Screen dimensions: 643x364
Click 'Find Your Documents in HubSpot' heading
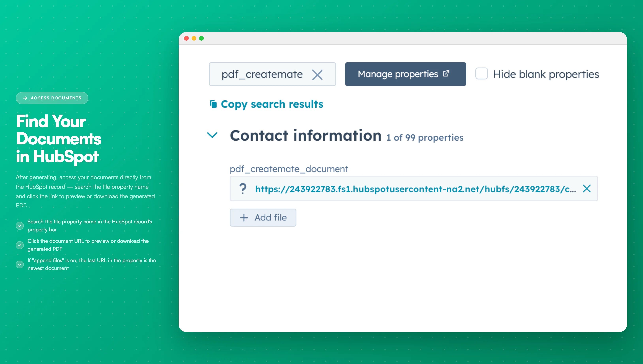tap(58, 139)
